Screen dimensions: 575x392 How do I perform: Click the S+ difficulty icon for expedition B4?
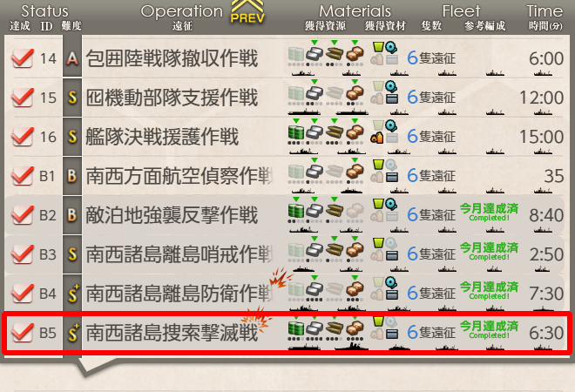[73, 293]
